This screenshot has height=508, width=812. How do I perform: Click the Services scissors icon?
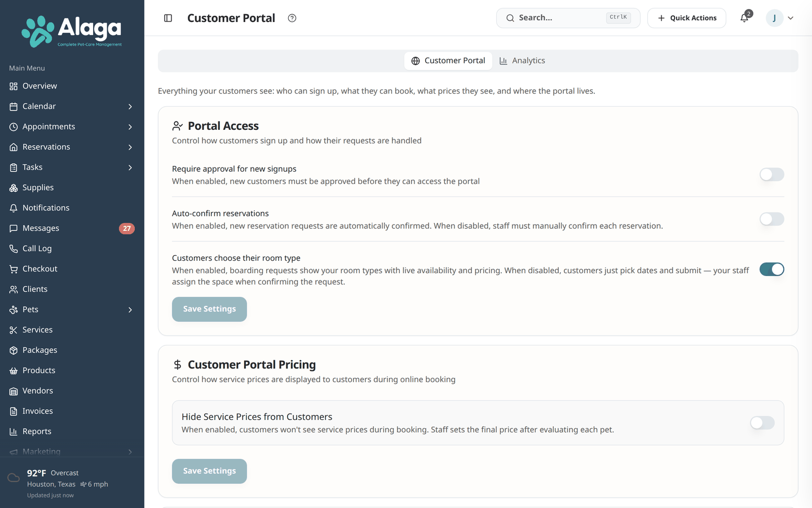point(14,330)
